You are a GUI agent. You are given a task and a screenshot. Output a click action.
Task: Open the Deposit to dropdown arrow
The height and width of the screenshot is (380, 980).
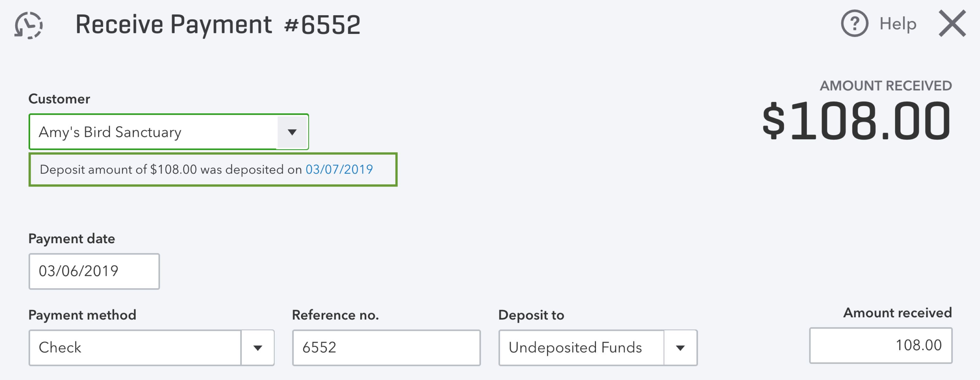point(681,347)
